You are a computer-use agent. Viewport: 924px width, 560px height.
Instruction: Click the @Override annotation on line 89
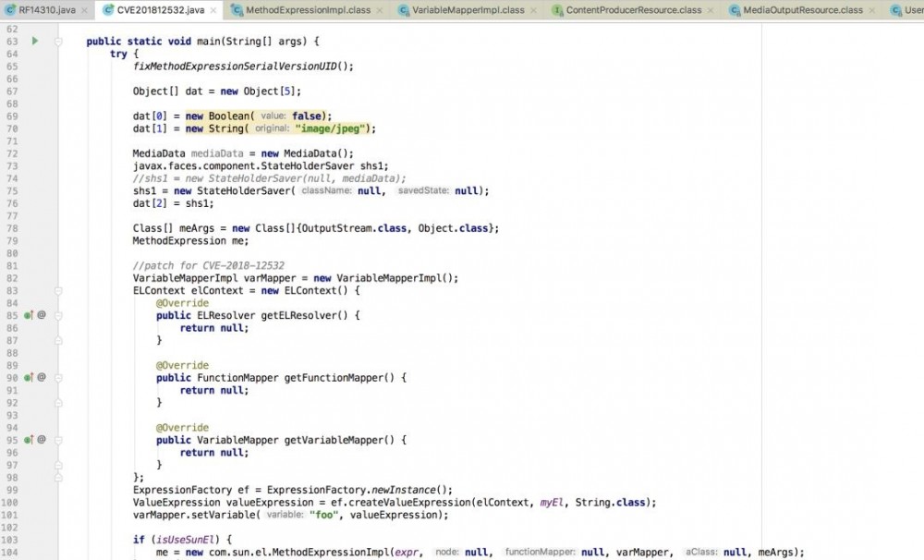click(182, 365)
